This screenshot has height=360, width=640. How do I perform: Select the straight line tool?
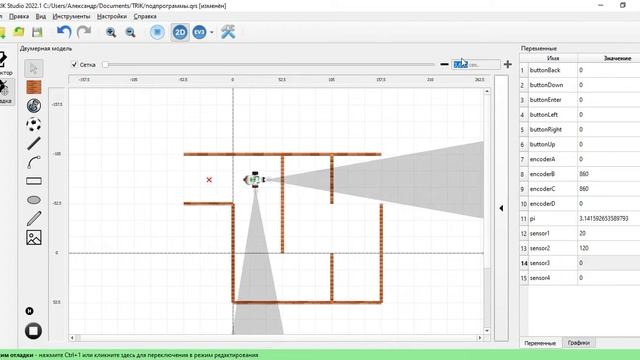(34, 143)
